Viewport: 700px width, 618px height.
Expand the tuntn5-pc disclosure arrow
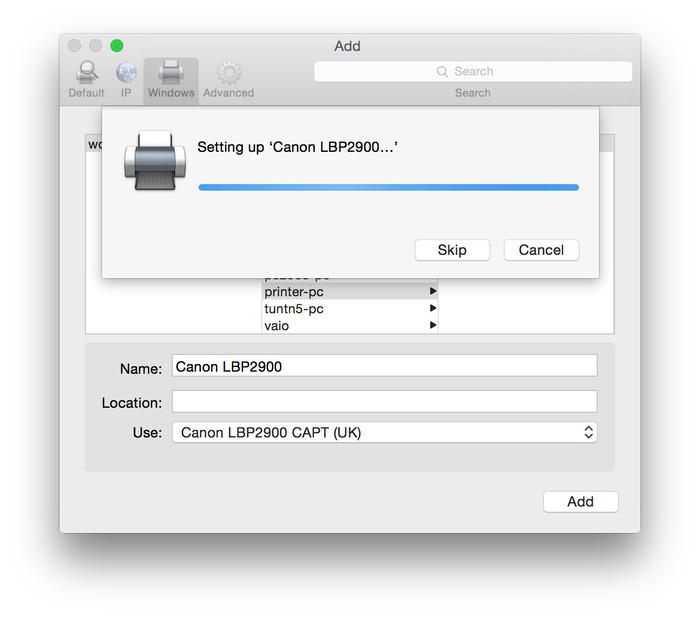click(433, 308)
